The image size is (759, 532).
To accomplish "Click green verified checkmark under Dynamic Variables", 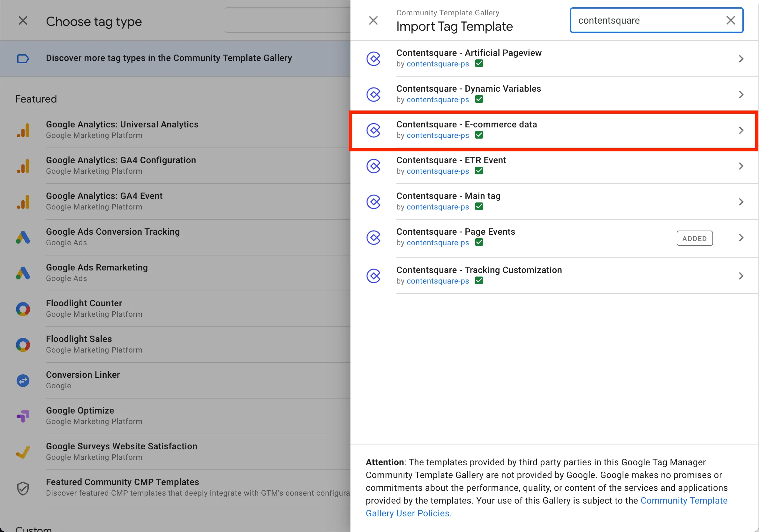I will (x=479, y=99).
